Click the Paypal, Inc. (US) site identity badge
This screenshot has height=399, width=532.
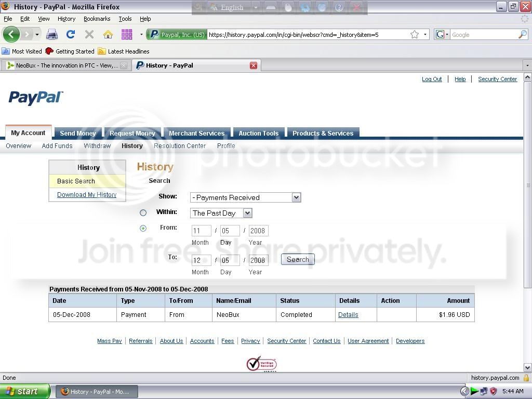pyautogui.click(x=177, y=35)
